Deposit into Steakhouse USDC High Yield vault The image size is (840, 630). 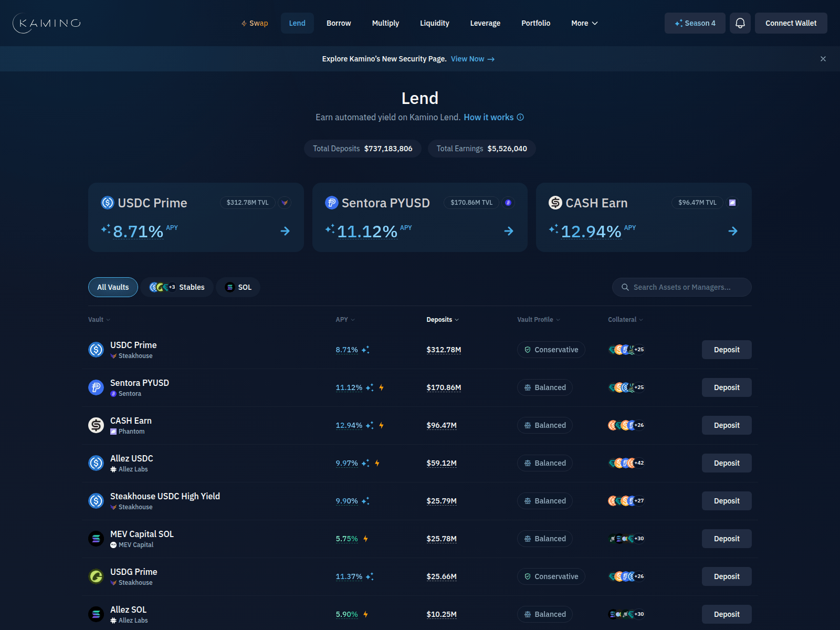727,501
